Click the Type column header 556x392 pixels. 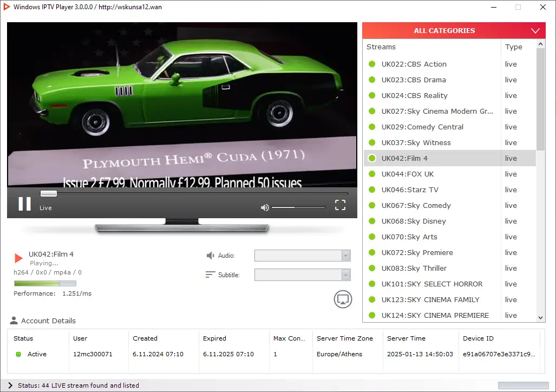519,47
